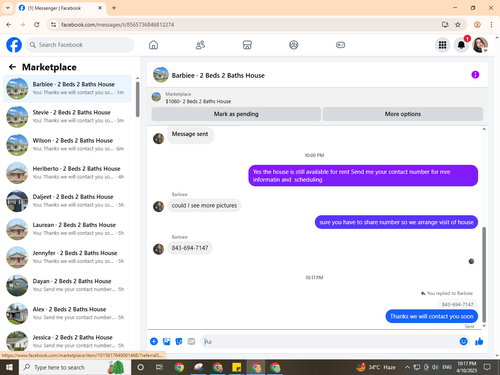Open more actions plus icon in composer

tap(154, 341)
